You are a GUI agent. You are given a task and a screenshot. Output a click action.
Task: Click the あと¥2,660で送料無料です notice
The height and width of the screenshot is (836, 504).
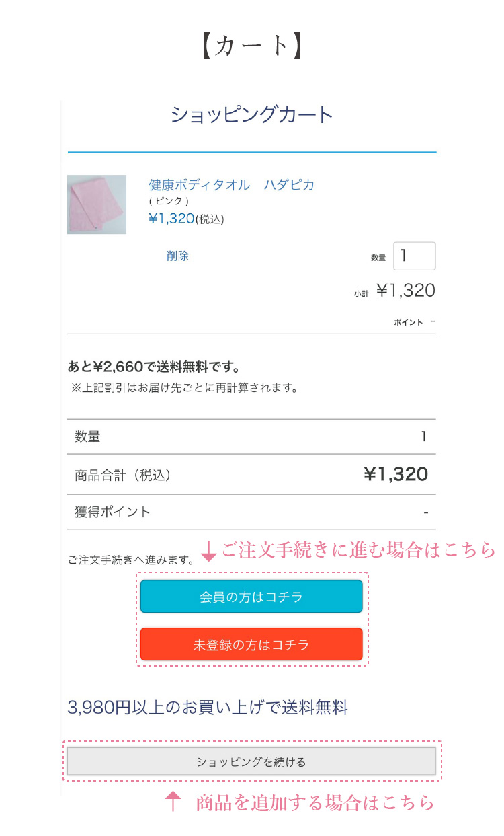coord(154,367)
